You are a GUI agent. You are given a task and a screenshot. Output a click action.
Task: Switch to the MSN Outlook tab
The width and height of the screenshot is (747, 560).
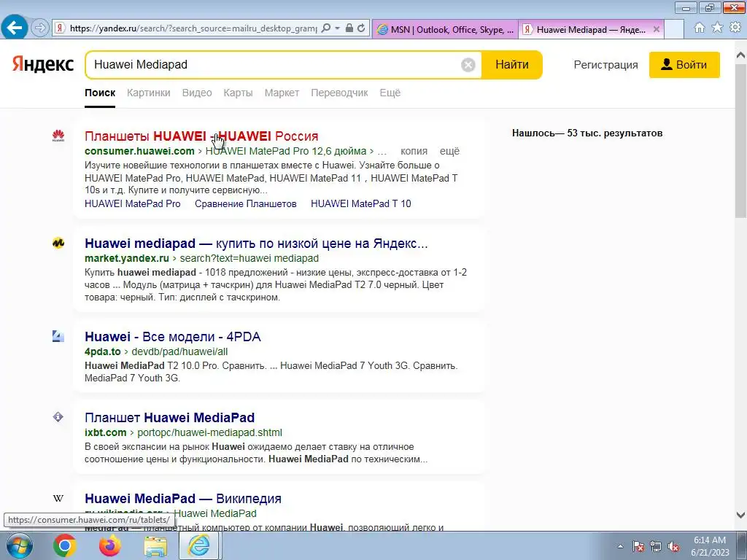click(x=446, y=29)
